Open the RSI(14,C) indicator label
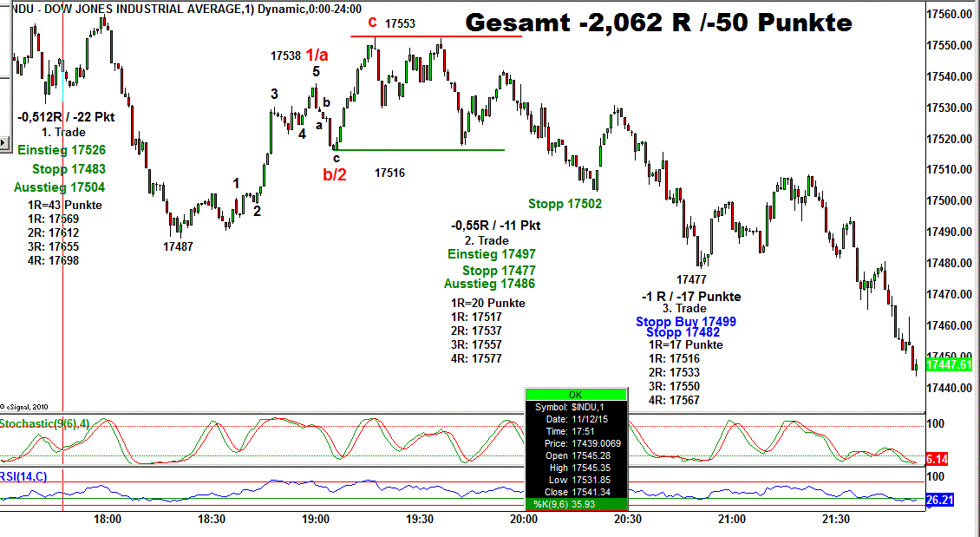980x537 pixels. tap(24, 475)
